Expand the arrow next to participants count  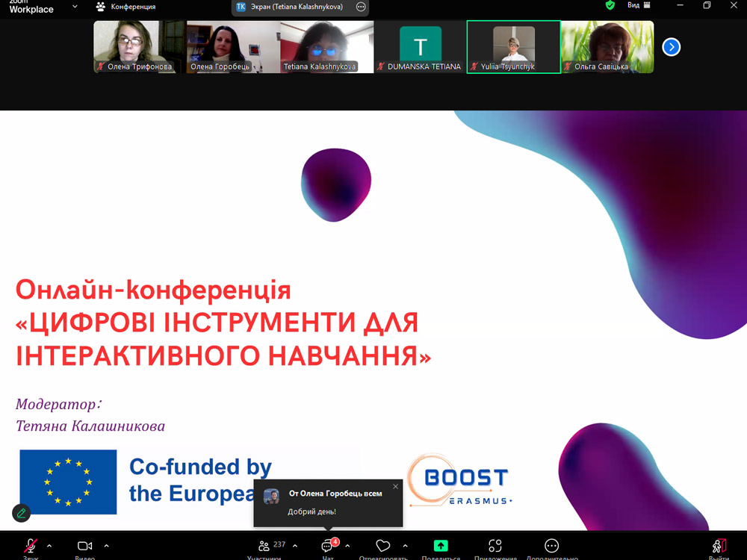pyautogui.click(x=294, y=546)
